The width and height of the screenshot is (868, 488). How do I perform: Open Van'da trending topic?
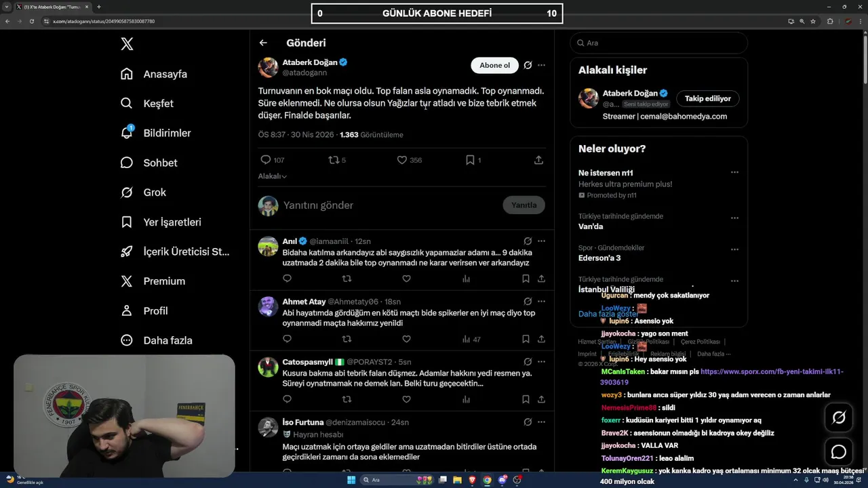[x=591, y=226]
